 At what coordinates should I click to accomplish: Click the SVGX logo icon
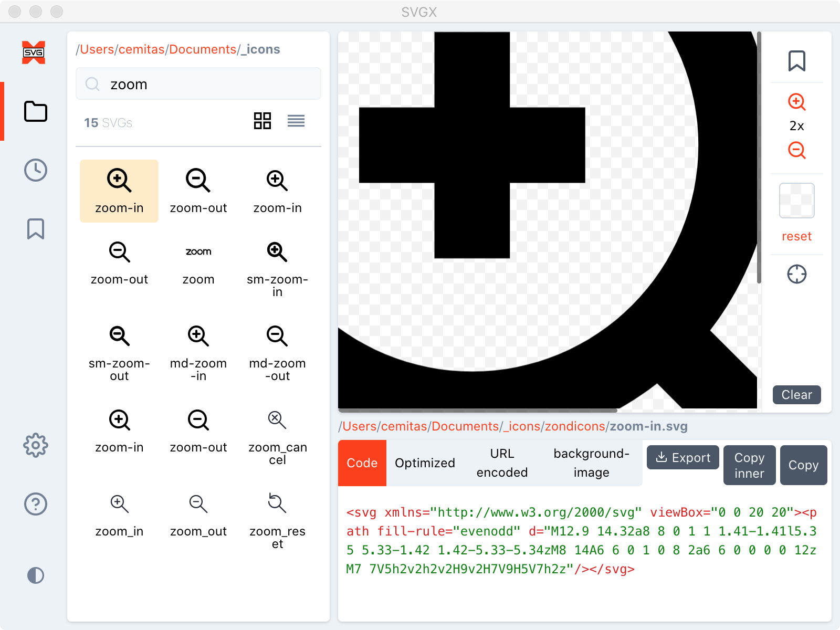tap(34, 52)
